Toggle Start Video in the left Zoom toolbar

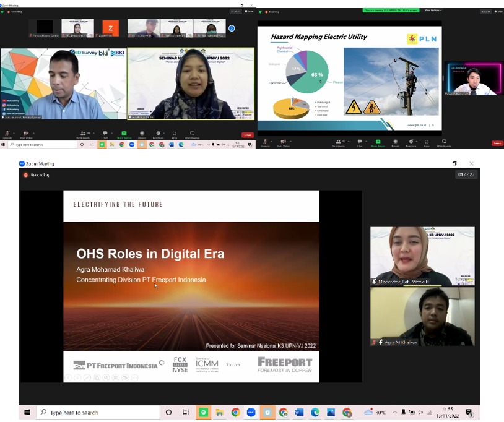(x=27, y=132)
